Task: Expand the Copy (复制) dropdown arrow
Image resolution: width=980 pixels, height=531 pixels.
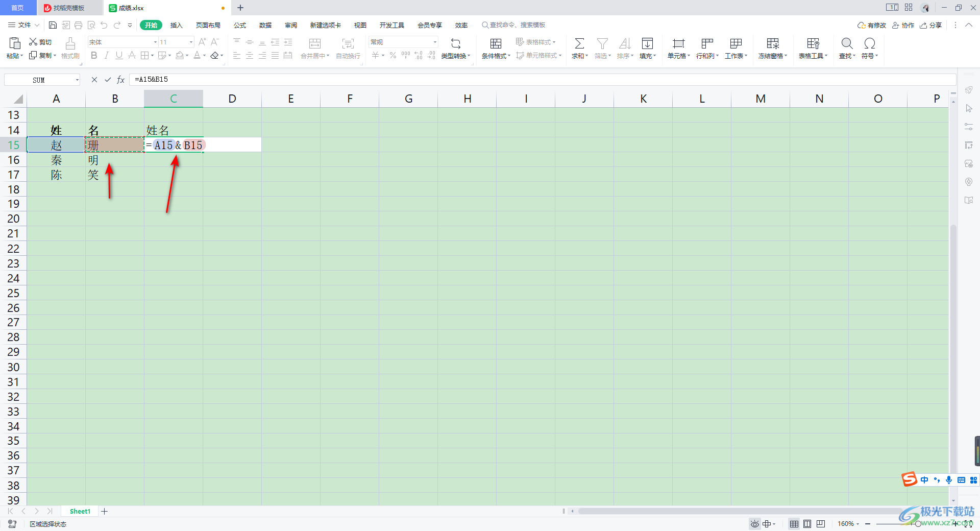Action: click(55, 55)
